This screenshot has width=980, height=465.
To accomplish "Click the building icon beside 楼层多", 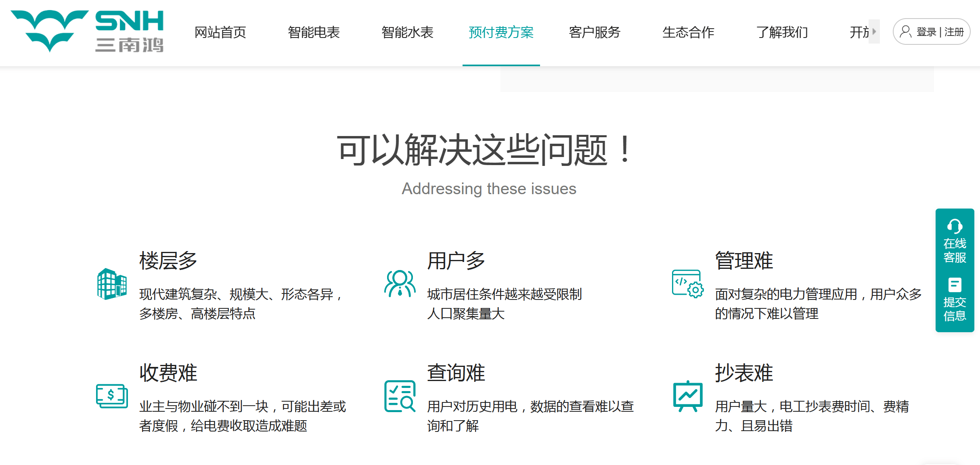I will 112,284.
